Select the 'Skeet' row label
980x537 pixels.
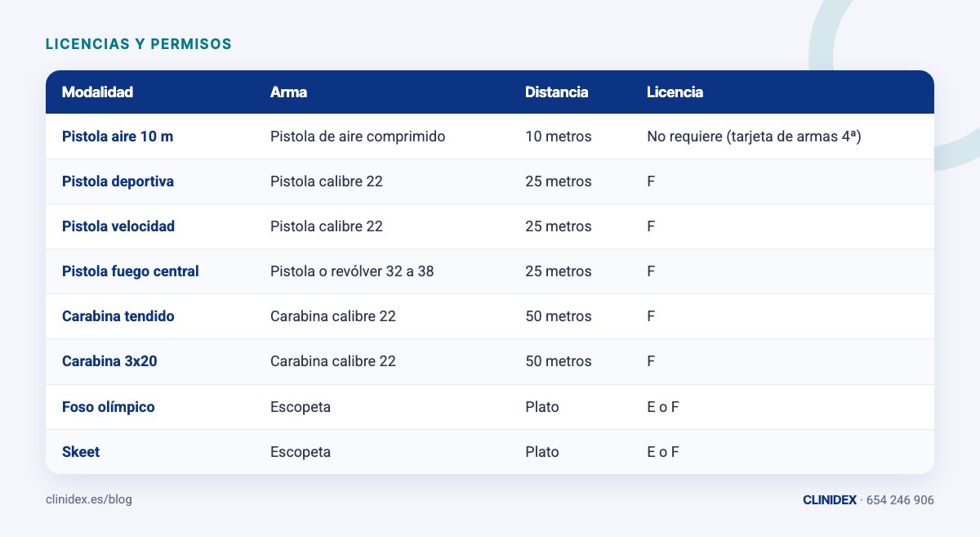click(x=81, y=452)
